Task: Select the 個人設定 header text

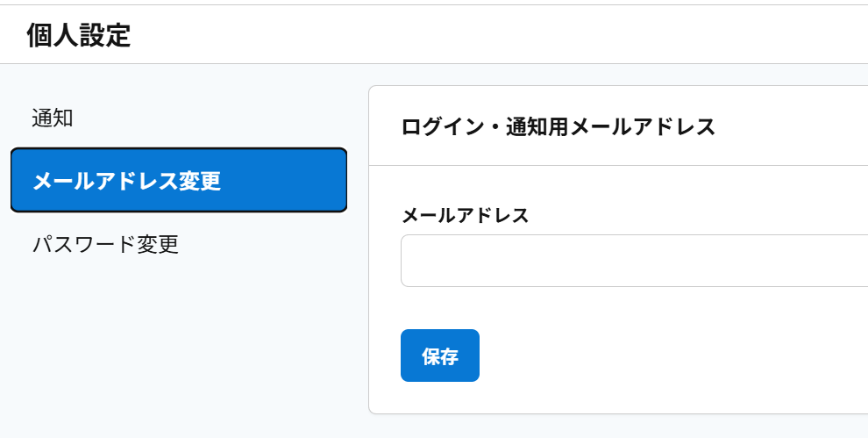Action: tap(79, 36)
